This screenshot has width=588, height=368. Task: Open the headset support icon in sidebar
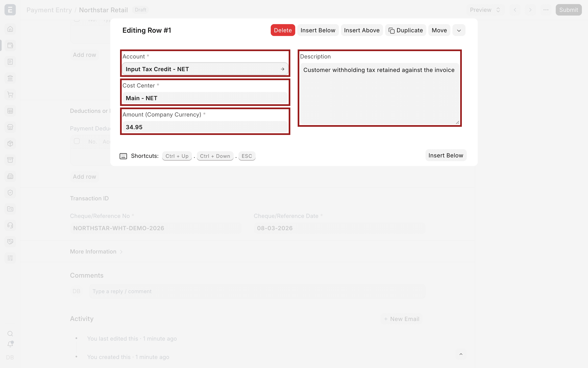[x=10, y=225]
